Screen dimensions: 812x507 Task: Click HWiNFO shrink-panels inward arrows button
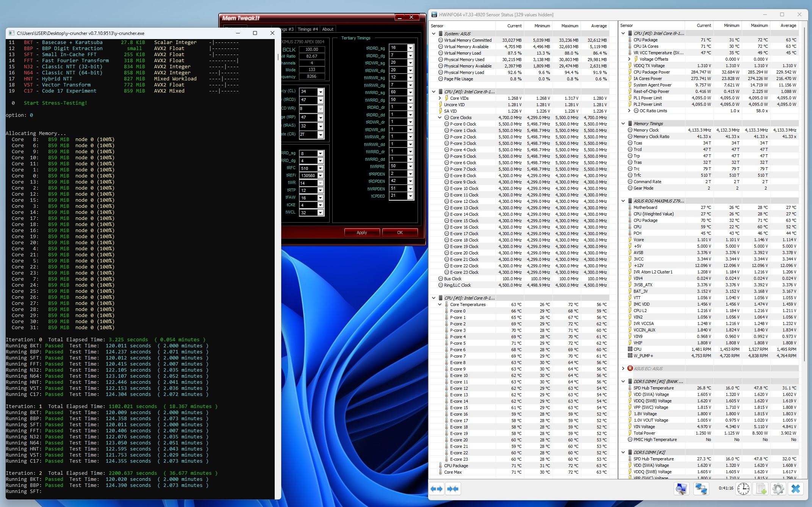click(x=453, y=489)
